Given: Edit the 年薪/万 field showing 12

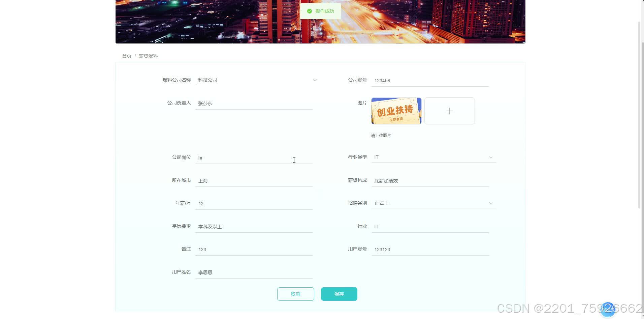Looking at the screenshot, I should point(254,204).
